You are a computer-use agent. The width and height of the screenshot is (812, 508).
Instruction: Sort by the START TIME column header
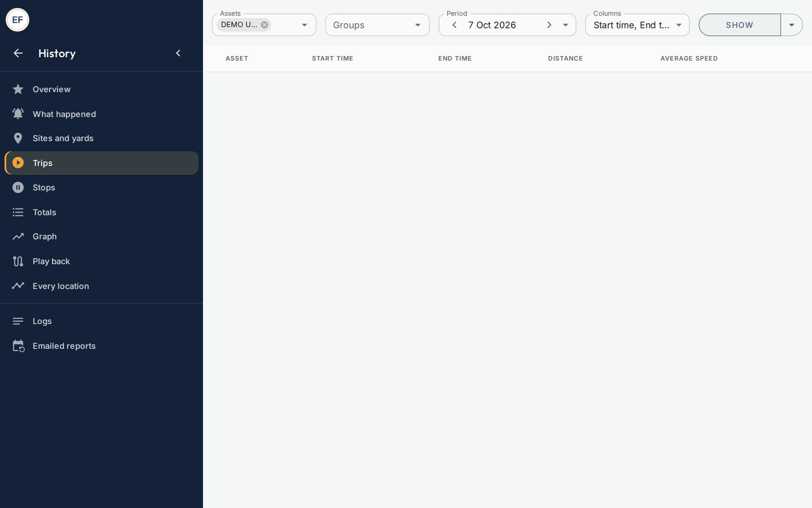[333, 59]
